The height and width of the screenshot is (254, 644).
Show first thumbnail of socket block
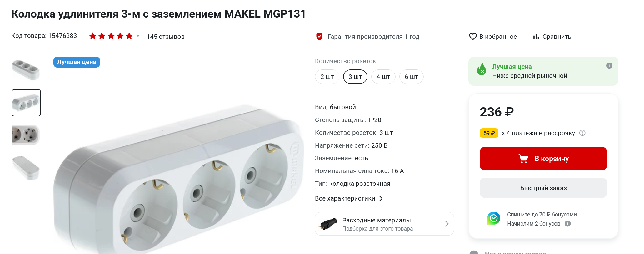coord(26,70)
